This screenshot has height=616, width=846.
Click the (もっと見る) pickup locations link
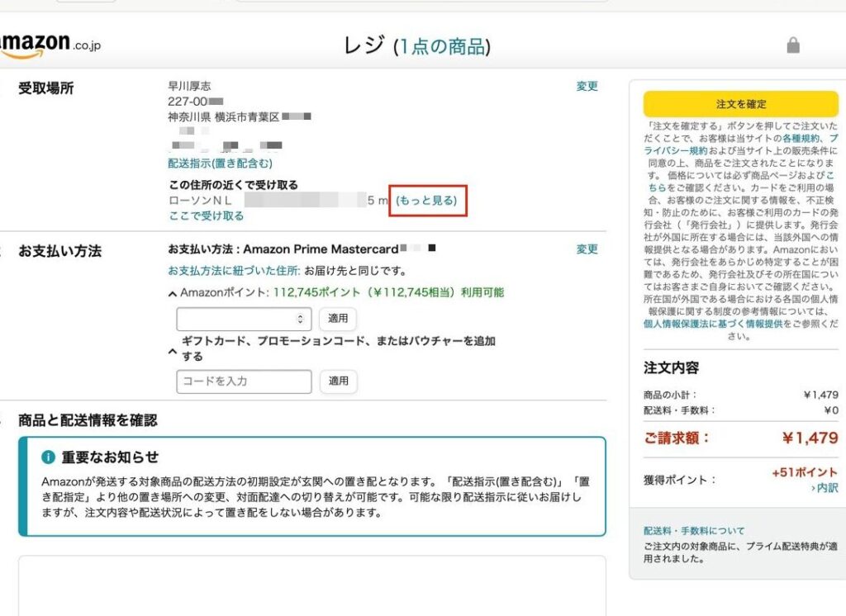(x=426, y=201)
